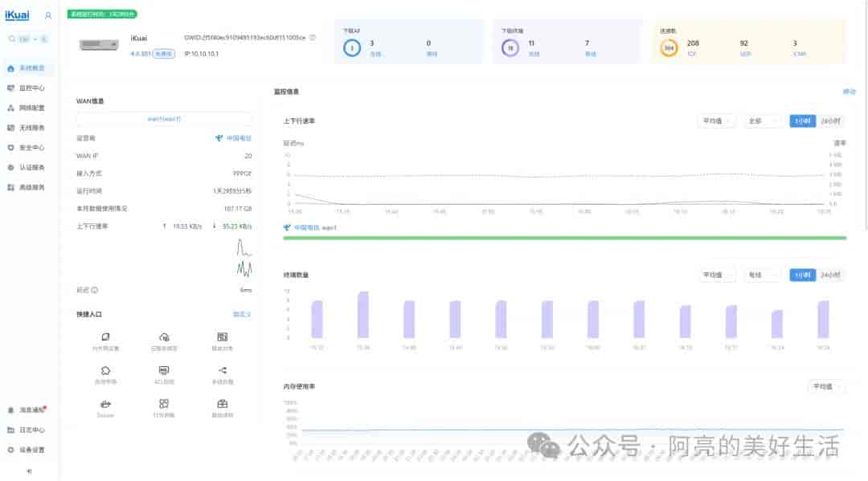Click the download rate value 35.23 KB/s
Viewport: 868px width, 481px height.
(x=237, y=226)
